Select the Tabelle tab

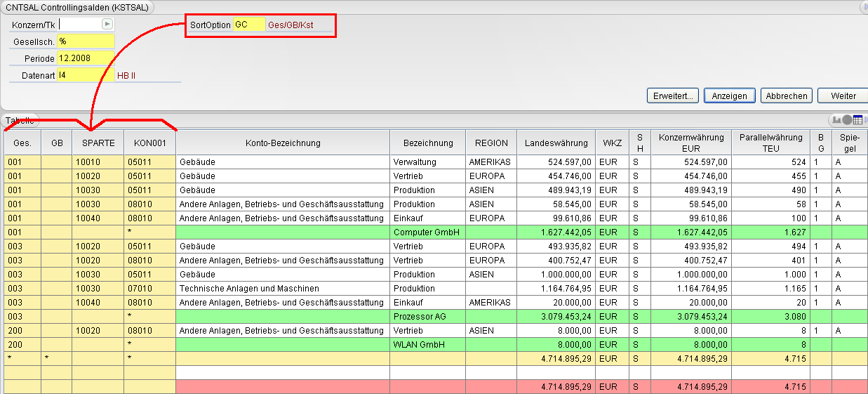tap(20, 120)
